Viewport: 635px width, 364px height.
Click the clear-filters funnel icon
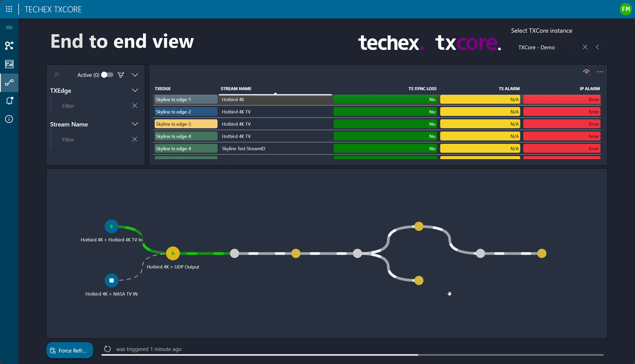[121, 75]
